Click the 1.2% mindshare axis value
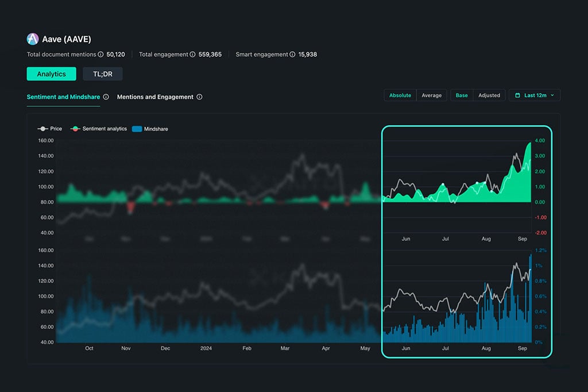 coord(541,251)
